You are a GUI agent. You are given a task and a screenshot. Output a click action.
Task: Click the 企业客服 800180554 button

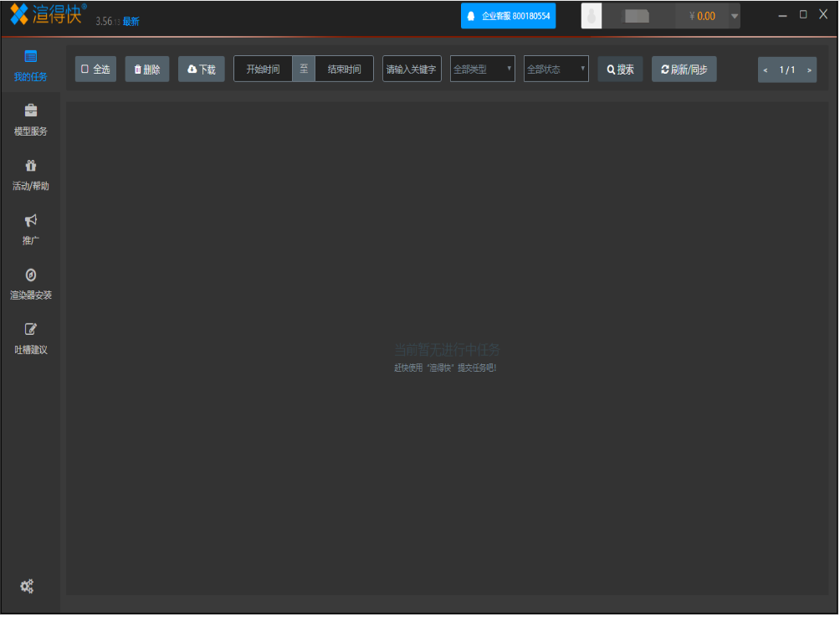508,16
